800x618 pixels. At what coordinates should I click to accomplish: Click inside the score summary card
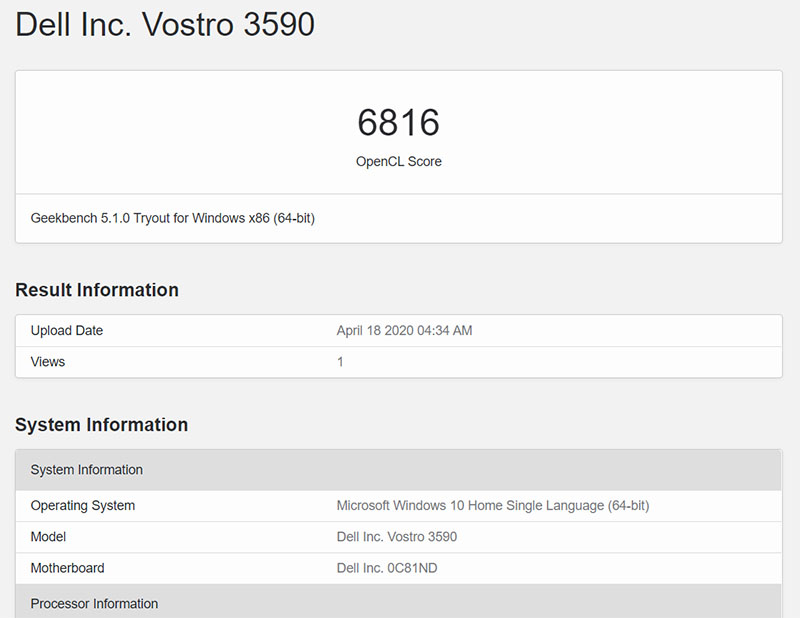[399, 140]
